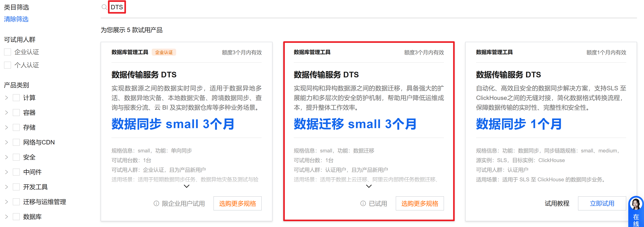644x227 pixels.
Task: Click the 企业认证 orange tag on first card
Action: [164, 52]
